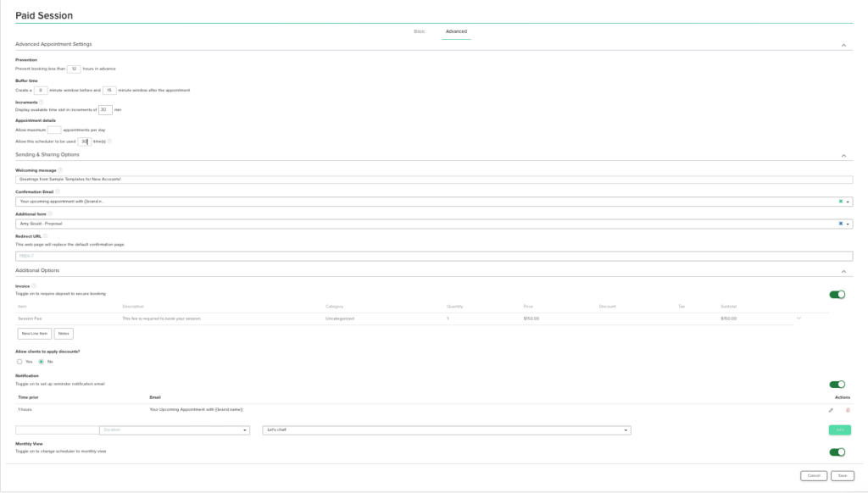The image size is (868, 493).
Task: Click the reminder time prior number input
Action: point(58,430)
